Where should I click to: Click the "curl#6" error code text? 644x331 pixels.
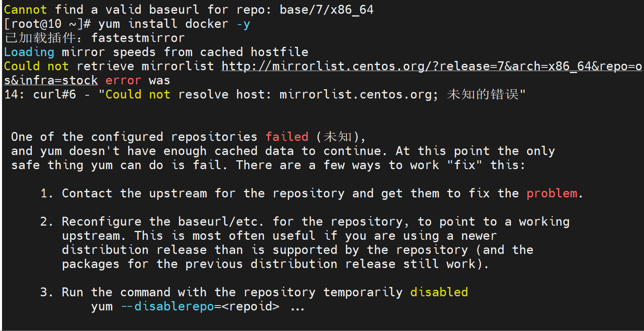[54, 94]
